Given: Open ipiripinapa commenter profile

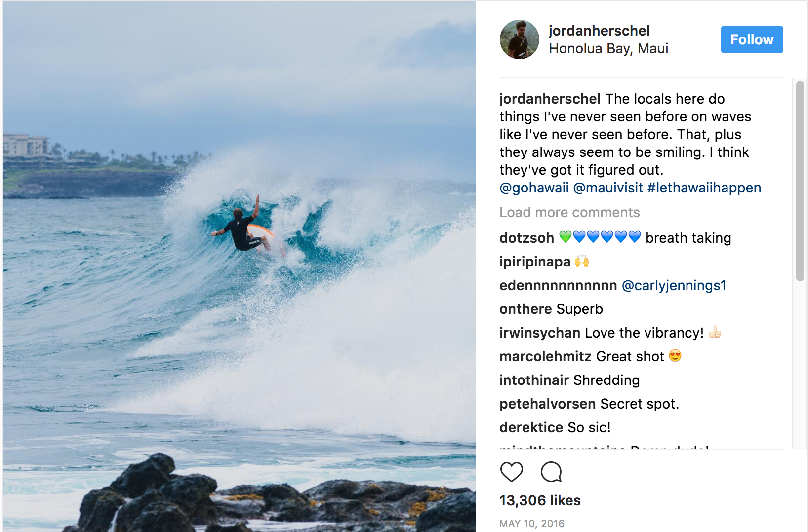Looking at the screenshot, I should pos(535,262).
